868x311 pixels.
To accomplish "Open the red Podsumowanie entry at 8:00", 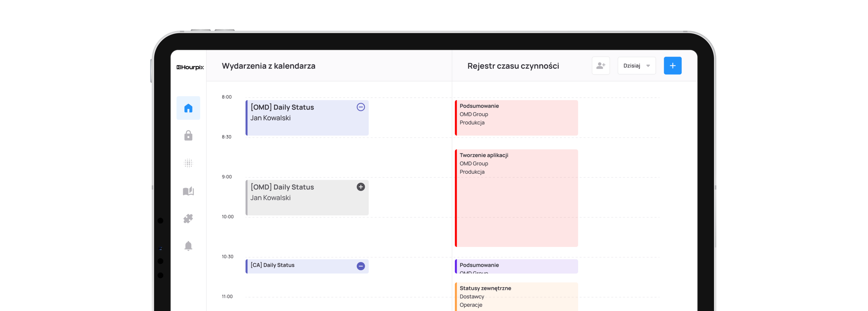I will click(516, 118).
